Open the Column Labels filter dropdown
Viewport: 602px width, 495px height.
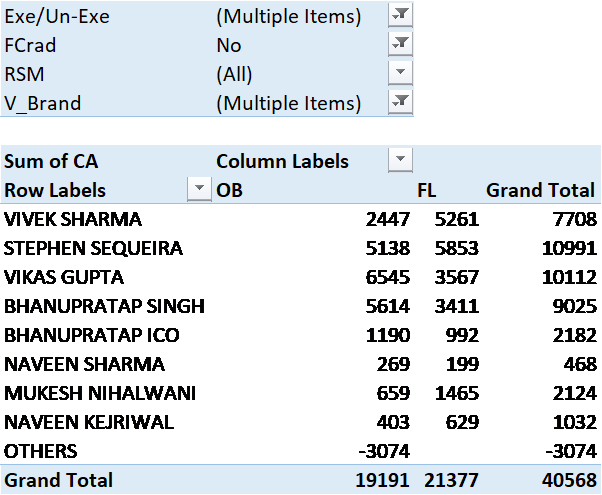400,161
